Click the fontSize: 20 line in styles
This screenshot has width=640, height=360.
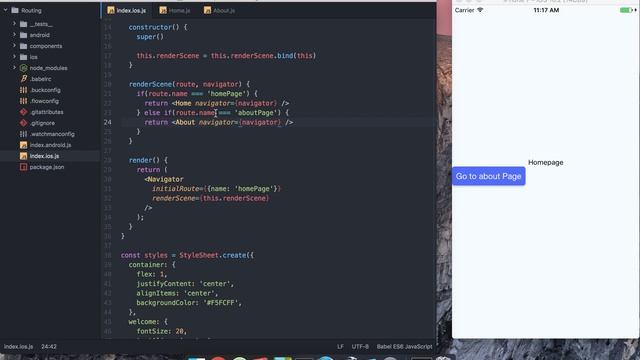(162, 331)
